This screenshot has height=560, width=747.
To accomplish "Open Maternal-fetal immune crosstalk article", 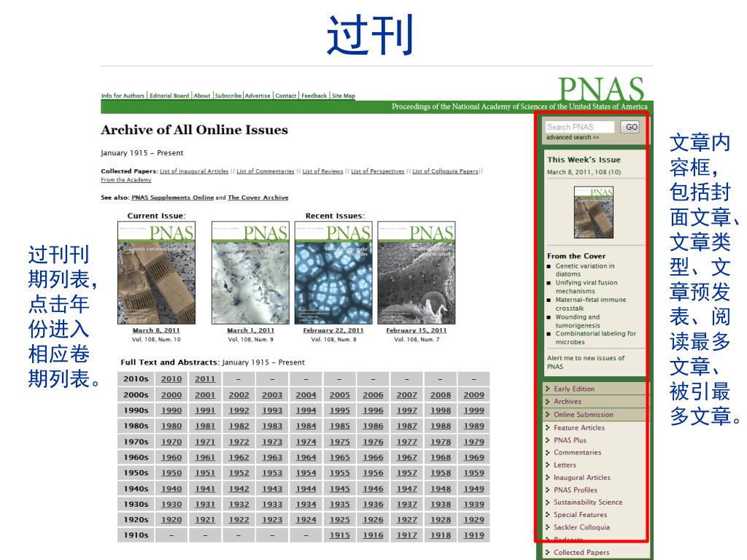I will click(591, 304).
